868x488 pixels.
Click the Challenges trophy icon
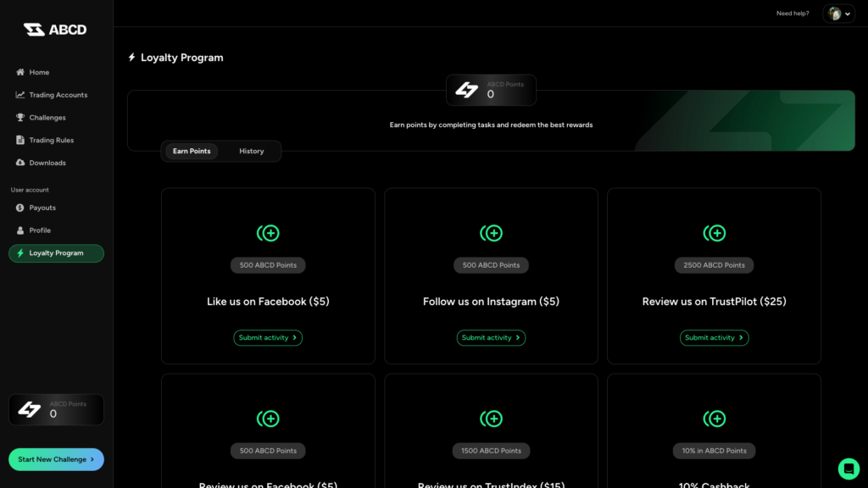[x=20, y=118]
